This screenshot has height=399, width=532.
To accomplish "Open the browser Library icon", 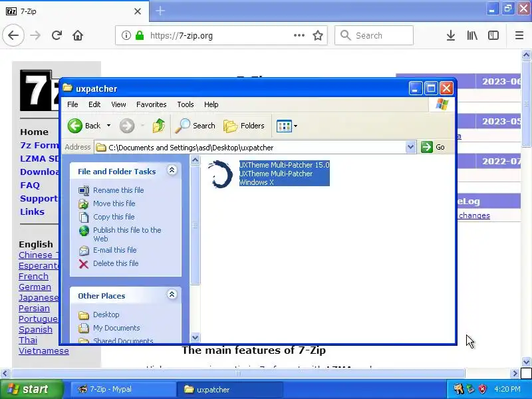I will pos(472,35).
